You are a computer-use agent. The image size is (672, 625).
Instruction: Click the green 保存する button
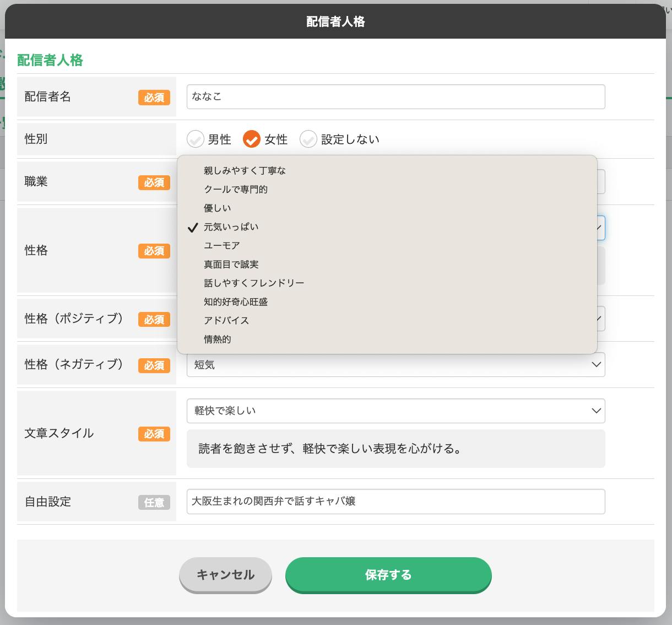(x=388, y=575)
